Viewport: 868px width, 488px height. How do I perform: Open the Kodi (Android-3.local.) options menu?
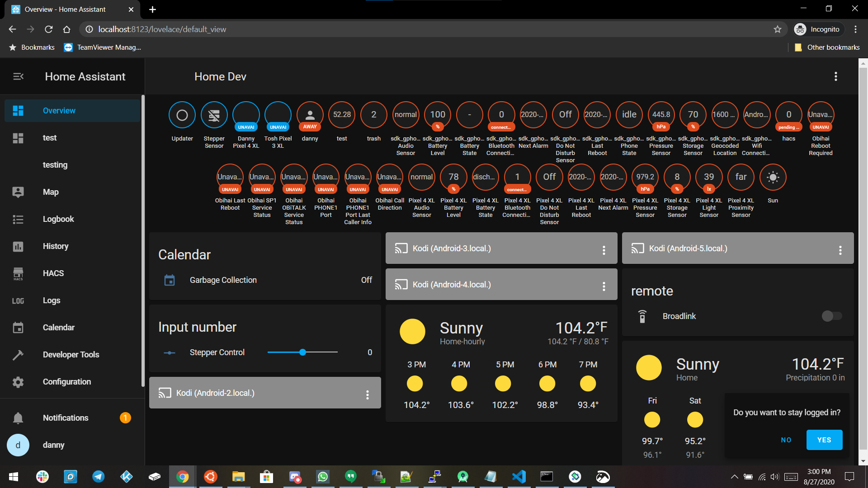[x=604, y=250]
